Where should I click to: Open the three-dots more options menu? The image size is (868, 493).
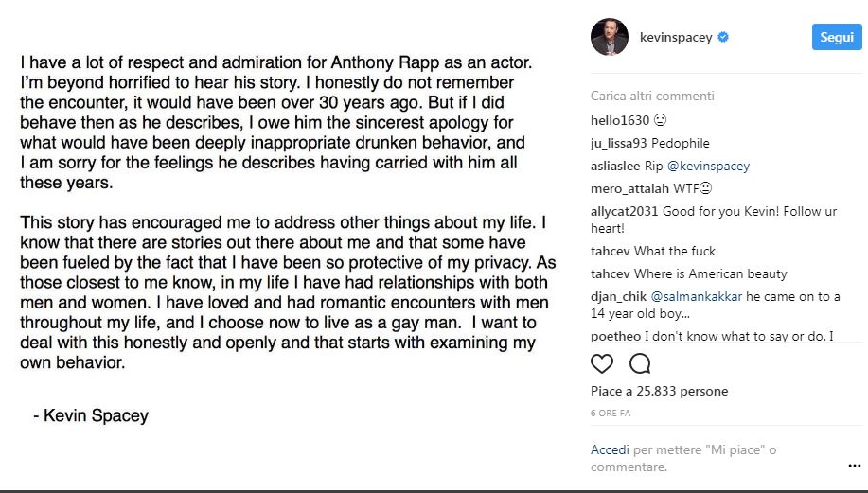854,466
